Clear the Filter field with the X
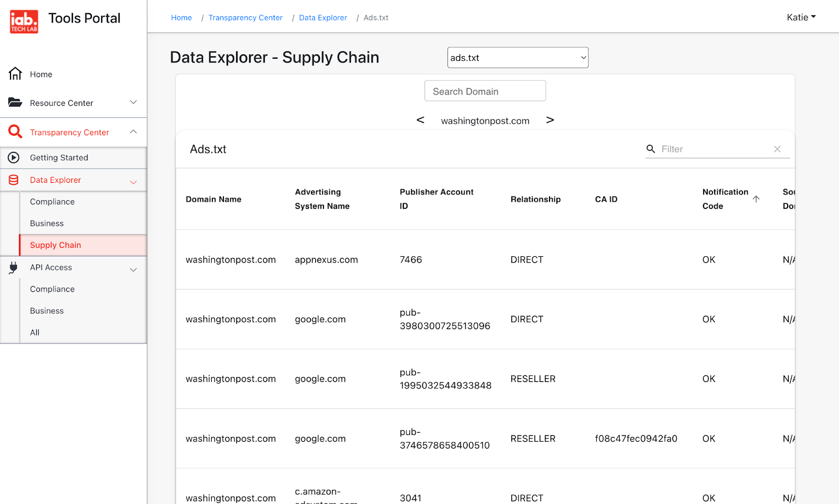The height and width of the screenshot is (504, 839). (777, 149)
